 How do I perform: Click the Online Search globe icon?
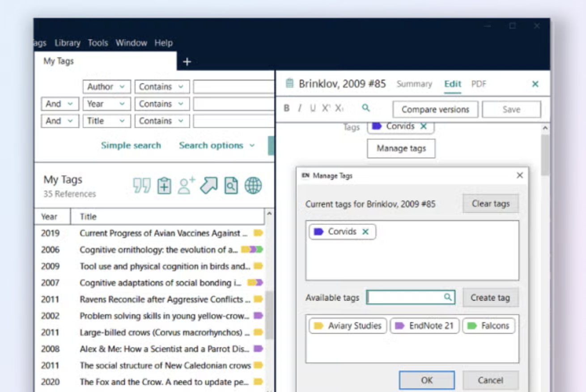coord(253,185)
